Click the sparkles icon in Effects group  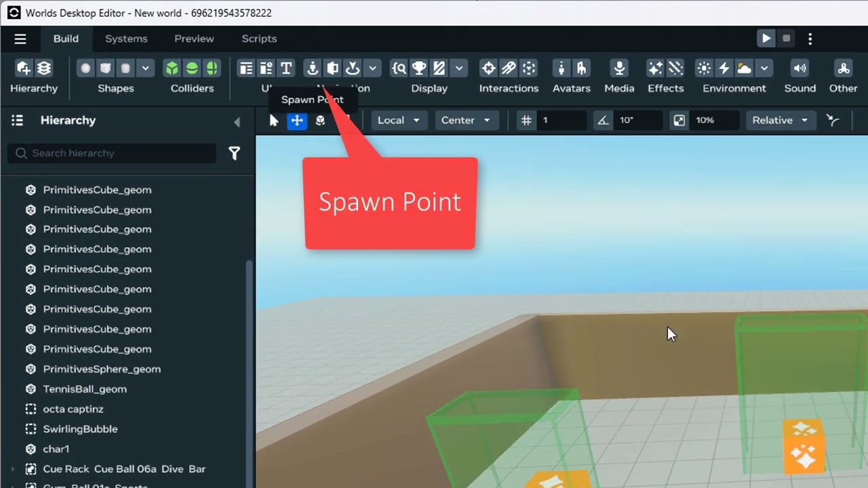point(655,68)
